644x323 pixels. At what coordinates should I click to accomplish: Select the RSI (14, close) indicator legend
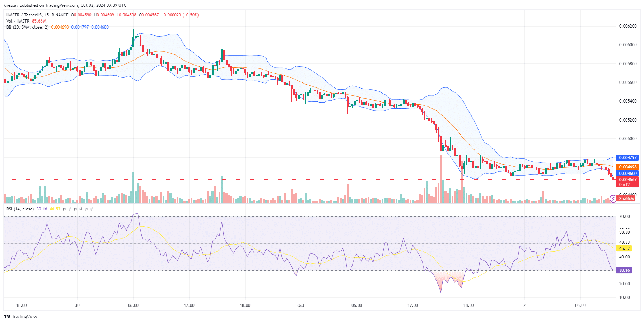20,209
